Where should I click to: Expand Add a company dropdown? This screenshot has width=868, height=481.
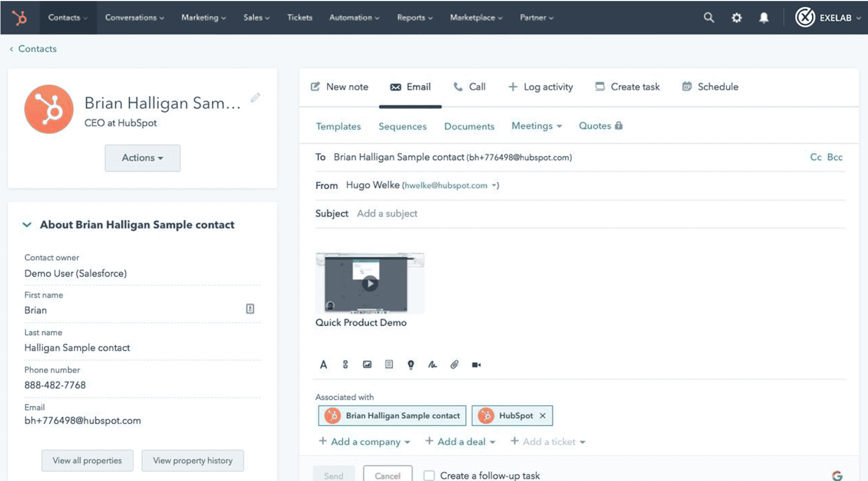(364, 442)
